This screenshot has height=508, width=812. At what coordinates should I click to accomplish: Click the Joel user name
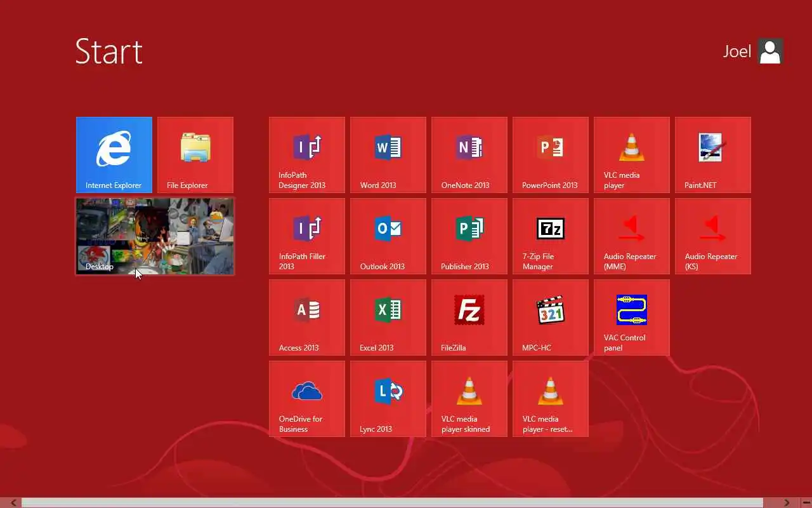point(737,51)
